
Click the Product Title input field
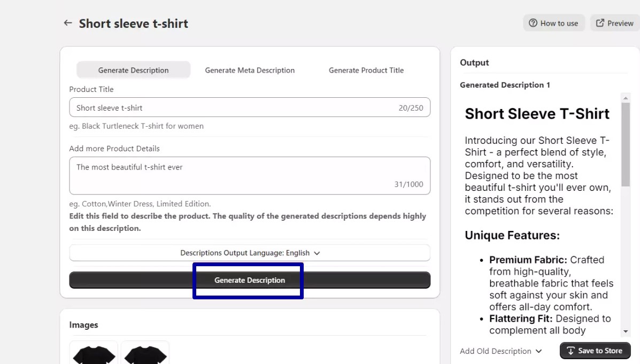pos(250,107)
